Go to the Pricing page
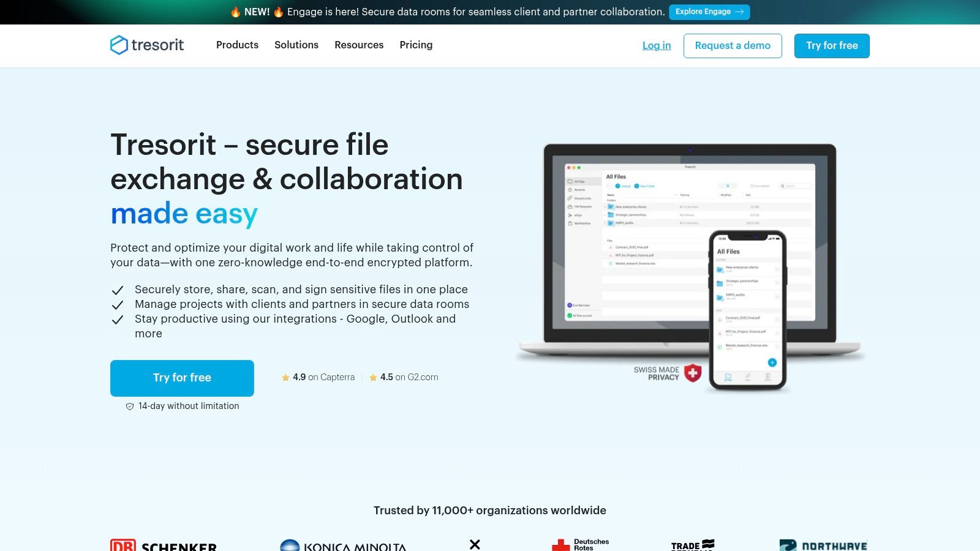 pos(416,45)
